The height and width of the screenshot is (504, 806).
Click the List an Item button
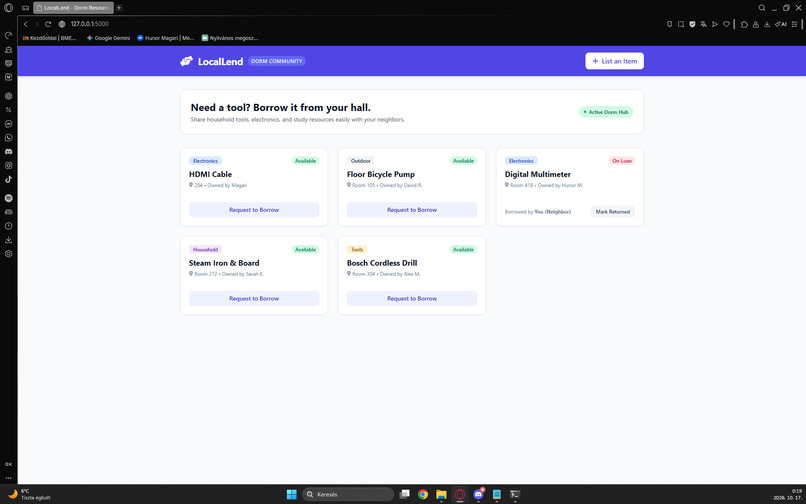click(x=614, y=61)
